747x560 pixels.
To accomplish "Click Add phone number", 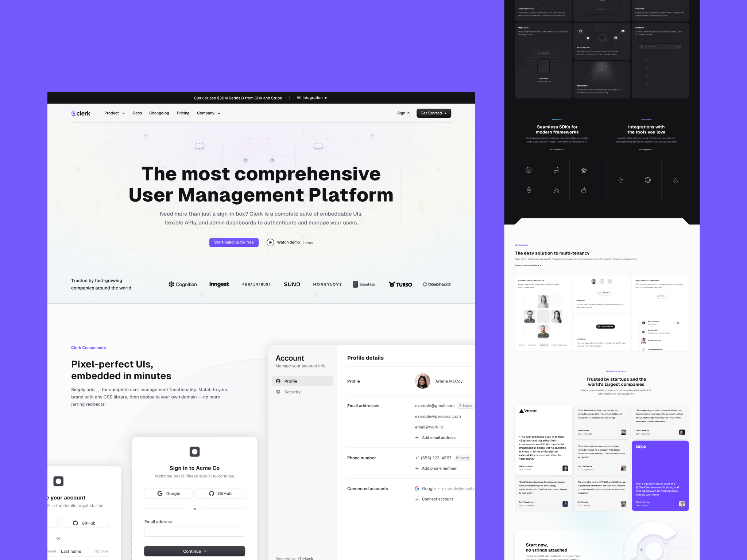I will (x=436, y=468).
